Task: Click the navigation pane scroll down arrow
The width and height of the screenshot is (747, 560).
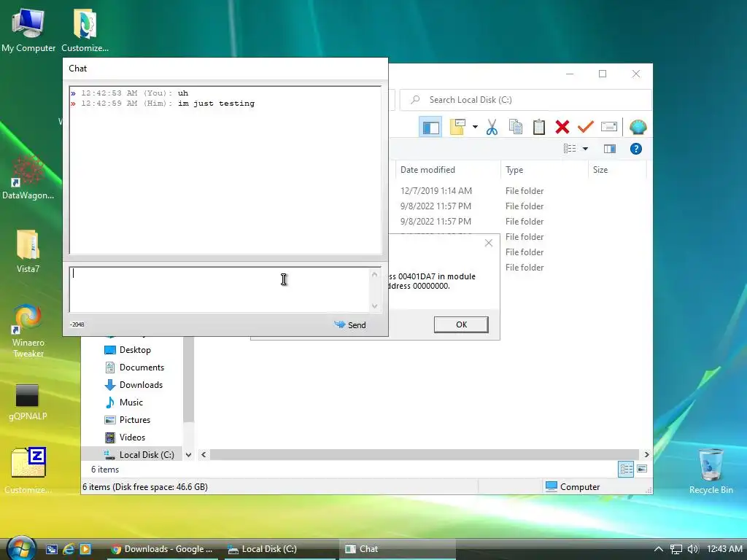Action: (189, 455)
